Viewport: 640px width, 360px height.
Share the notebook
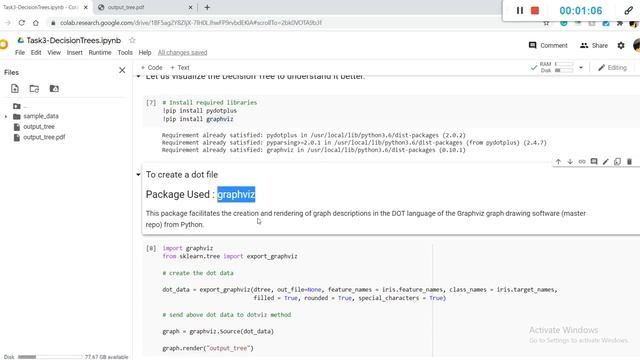click(594, 45)
